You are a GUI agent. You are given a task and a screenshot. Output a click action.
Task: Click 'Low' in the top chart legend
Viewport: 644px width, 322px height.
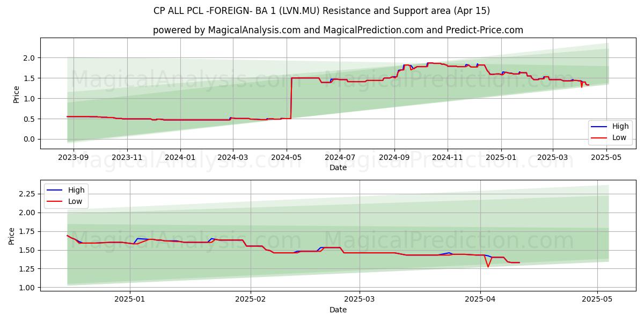619,137
